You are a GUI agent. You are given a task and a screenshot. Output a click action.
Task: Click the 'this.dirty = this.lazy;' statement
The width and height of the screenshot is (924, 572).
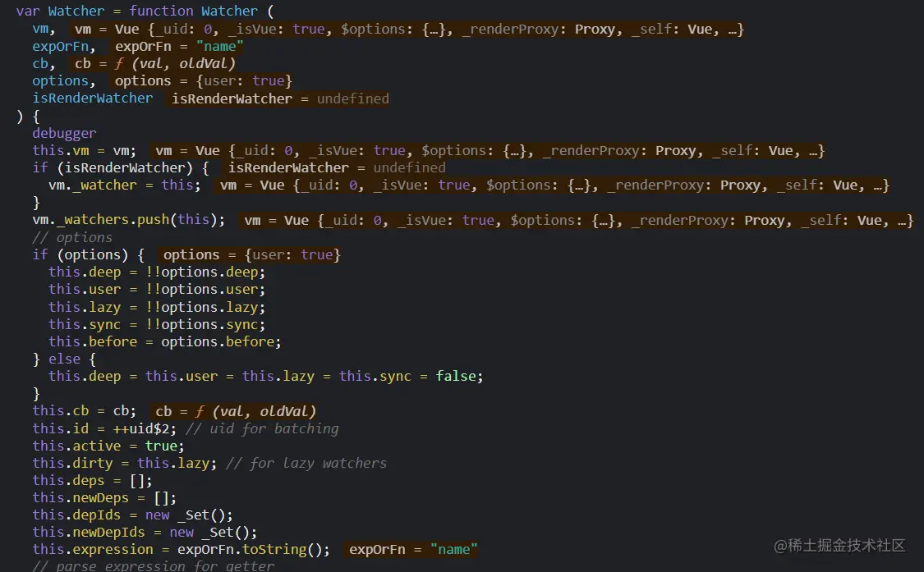pos(124,463)
